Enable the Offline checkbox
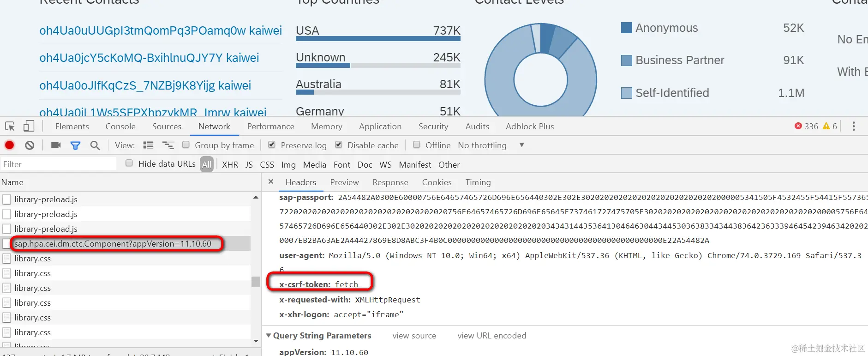The height and width of the screenshot is (356, 868). [417, 145]
